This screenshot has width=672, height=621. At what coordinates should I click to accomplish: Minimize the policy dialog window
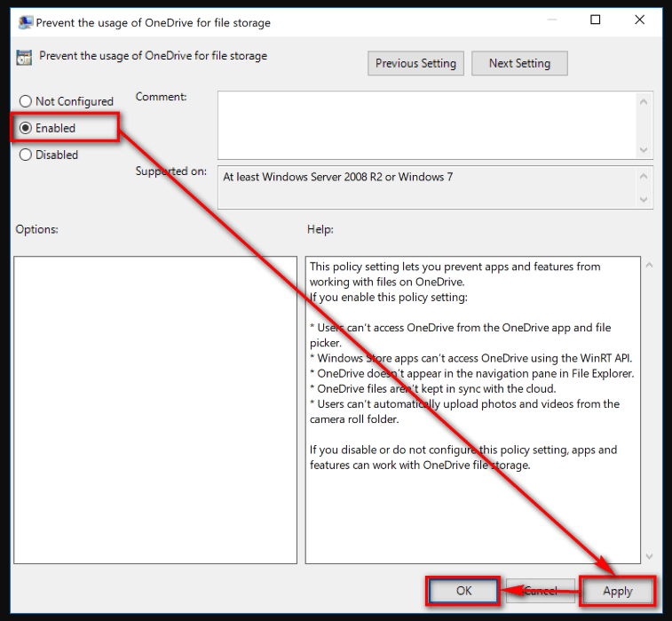552,20
